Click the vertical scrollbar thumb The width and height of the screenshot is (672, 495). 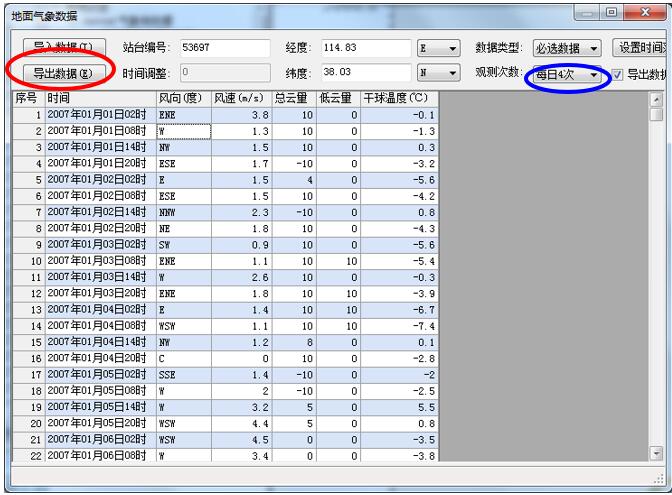pos(656,115)
